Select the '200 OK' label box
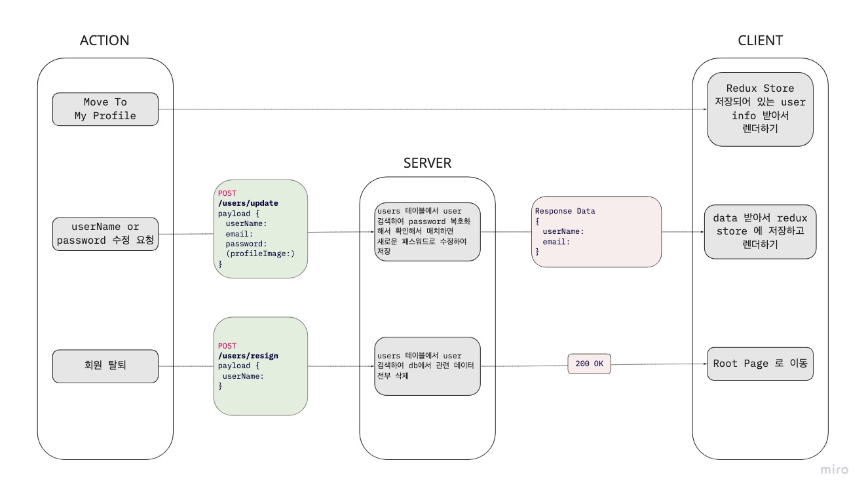Screen dimensions: 868x494 coord(589,364)
